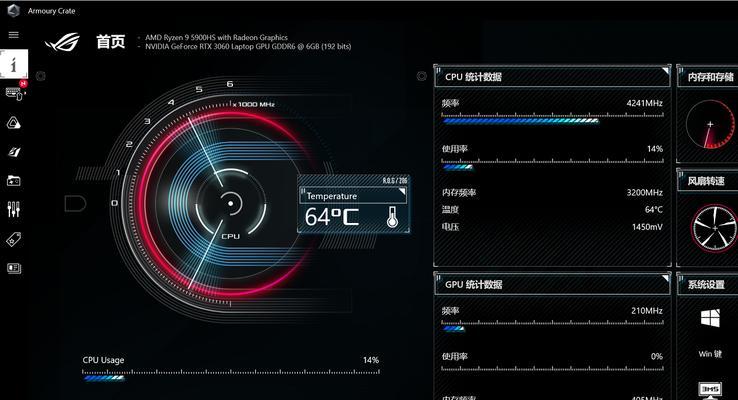Open the 系统设置 panel header
738x400 pixels.
[x=707, y=284]
